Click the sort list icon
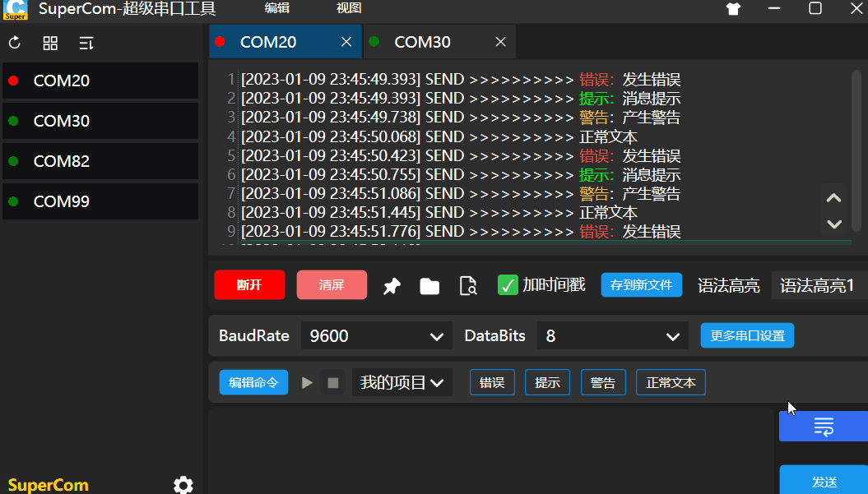Screen dimensions: 868x494 (x=86, y=43)
